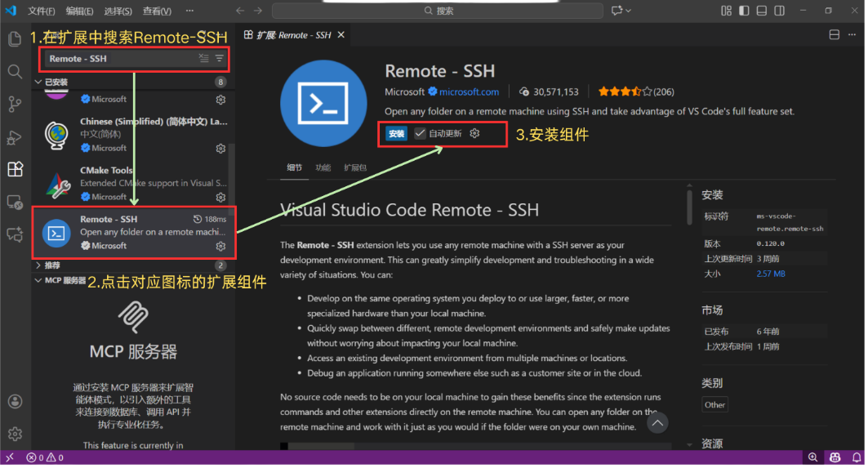Switch to the Details tab
The height and width of the screenshot is (468, 868).
pos(295,167)
